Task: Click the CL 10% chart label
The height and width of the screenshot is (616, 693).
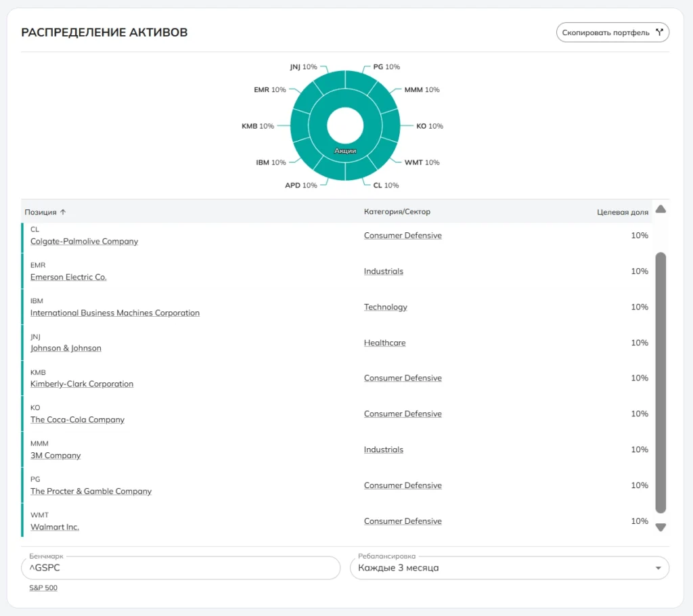Action: click(x=386, y=185)
